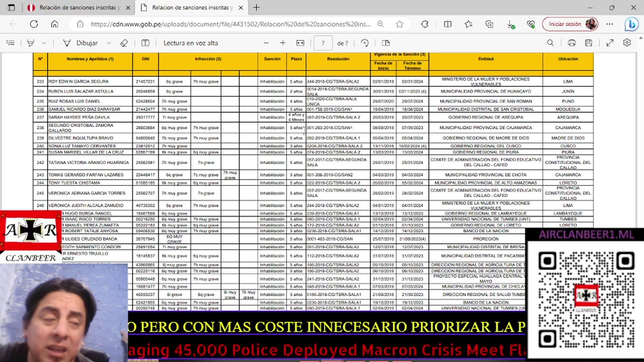Expand the highlight color dropdown

[x=44, y=43]
